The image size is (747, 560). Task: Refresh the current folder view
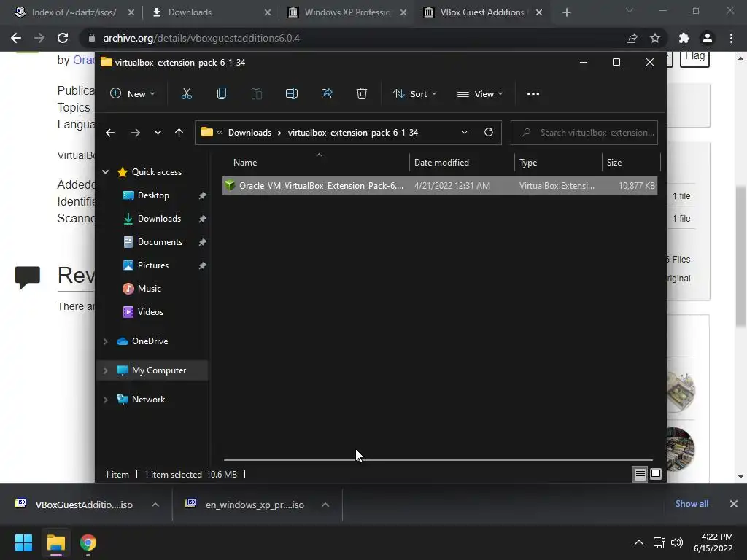(488, 133)
